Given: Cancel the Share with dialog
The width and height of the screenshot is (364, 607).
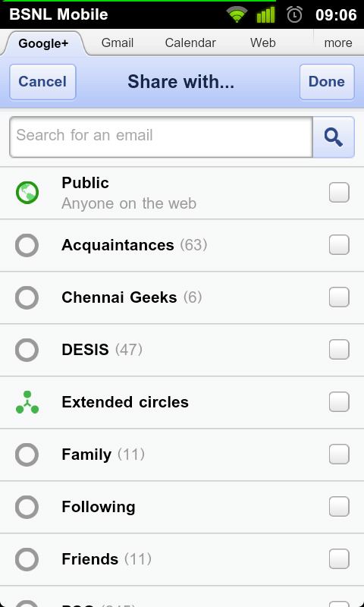Looking at the screenshot, I should (x=42, y=82).
